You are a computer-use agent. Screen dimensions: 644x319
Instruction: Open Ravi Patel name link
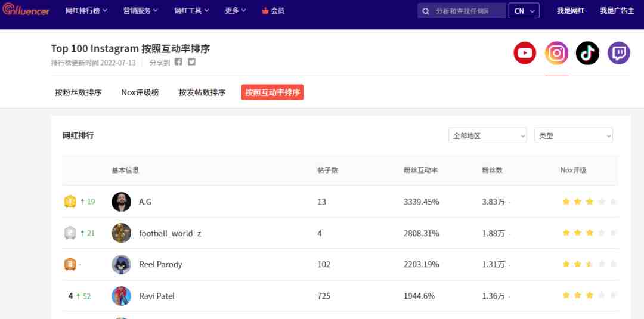click(156, 296)
